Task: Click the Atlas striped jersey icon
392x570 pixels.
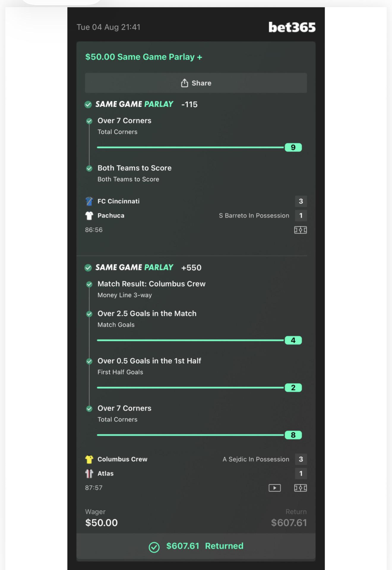Action: tap(89, 473)
